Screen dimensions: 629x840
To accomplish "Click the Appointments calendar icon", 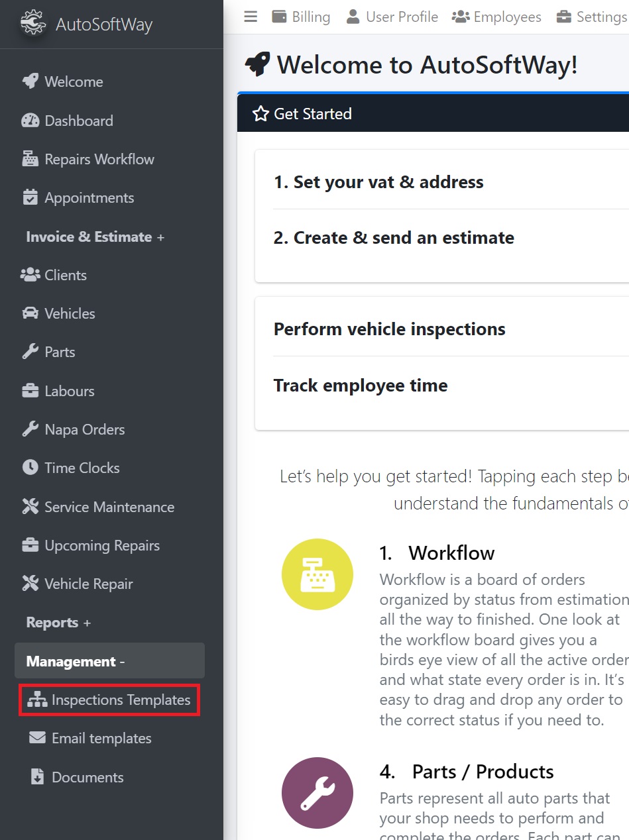I will (30, 197).
